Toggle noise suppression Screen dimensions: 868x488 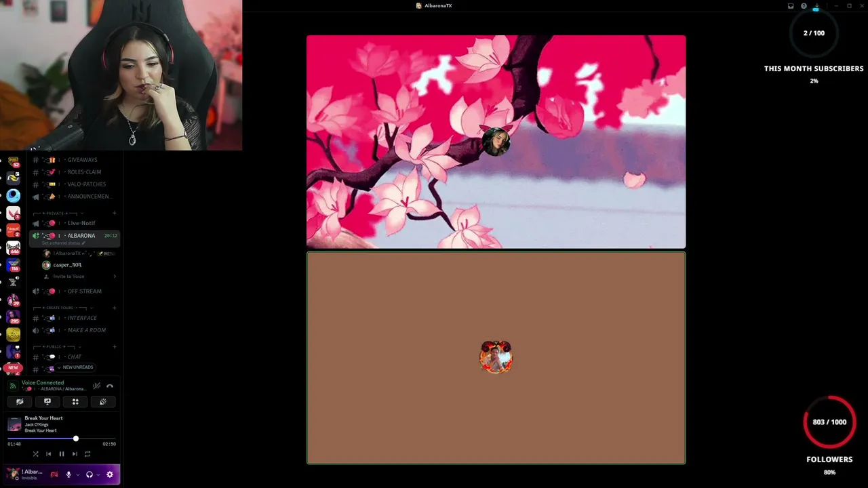pos(97,386)
